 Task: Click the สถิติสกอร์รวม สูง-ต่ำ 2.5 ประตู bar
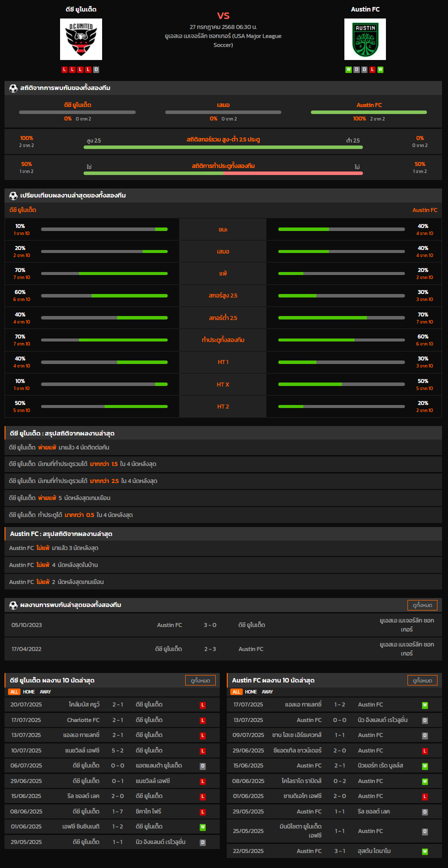click(x=223, y=147)
